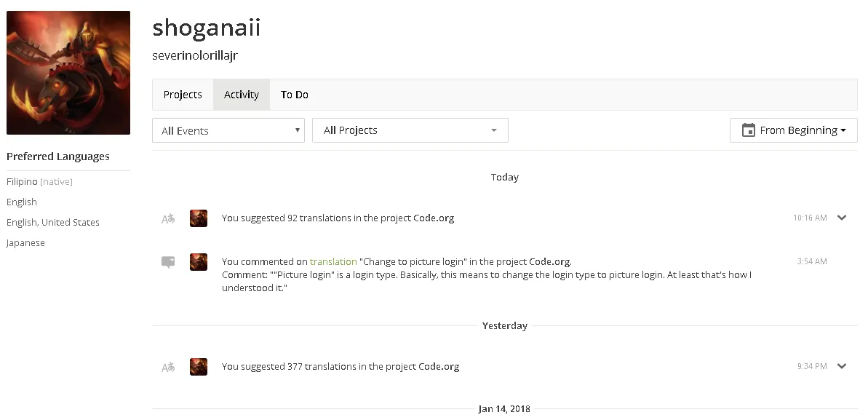Viewport: 868px width, 420px height.
Task: Click the translation icon beside the 377 translations entry
Action: (x=168, y=367)
